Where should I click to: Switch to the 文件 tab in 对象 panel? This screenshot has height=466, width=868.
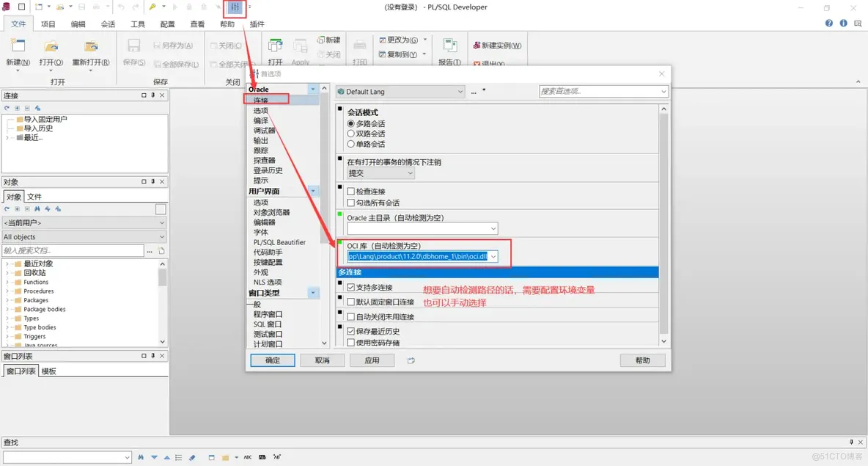tap(34, 197)
